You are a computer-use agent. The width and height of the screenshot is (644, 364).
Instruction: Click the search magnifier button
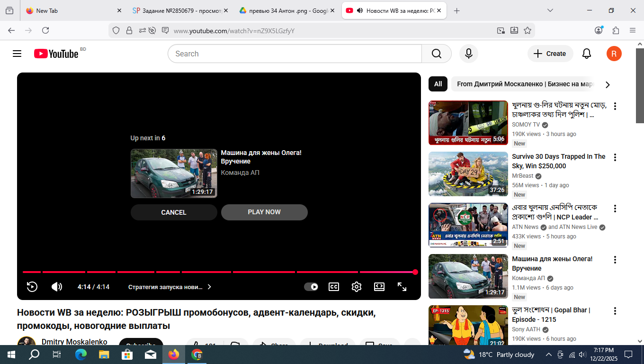tap(437, 54)
